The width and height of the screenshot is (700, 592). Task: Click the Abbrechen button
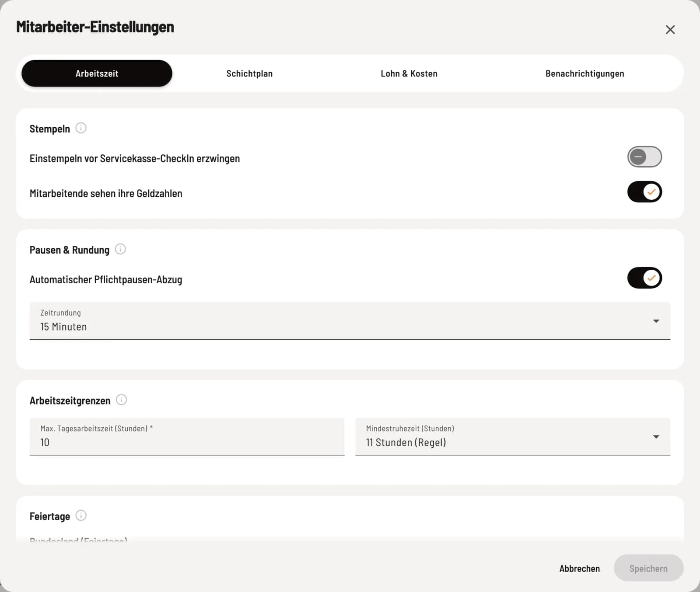pos(580,568)
